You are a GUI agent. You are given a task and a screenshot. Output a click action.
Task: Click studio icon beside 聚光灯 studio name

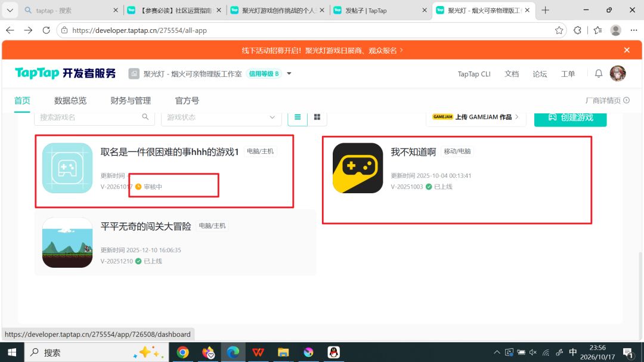[x=134, y=73]
